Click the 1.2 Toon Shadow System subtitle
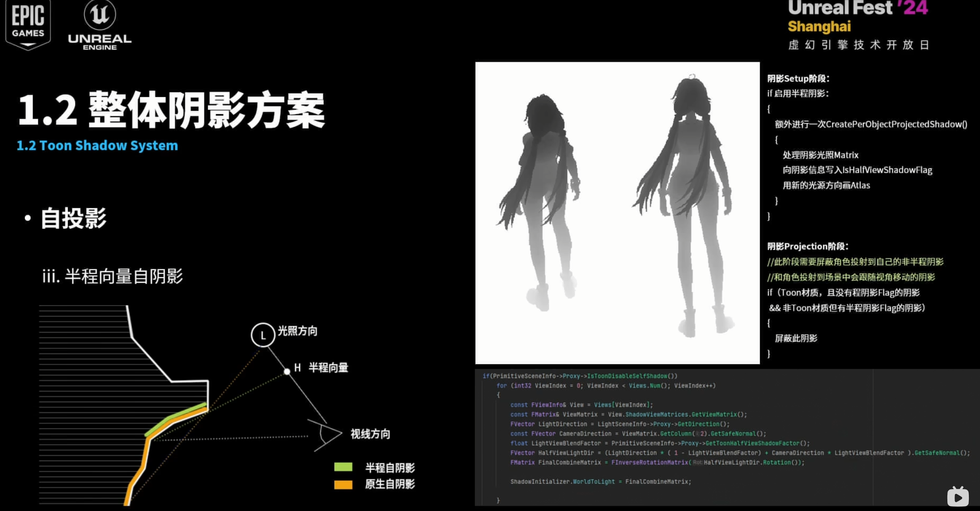This screenshot has width=980, height=511. pyautogui.click(x=97, y=145)
